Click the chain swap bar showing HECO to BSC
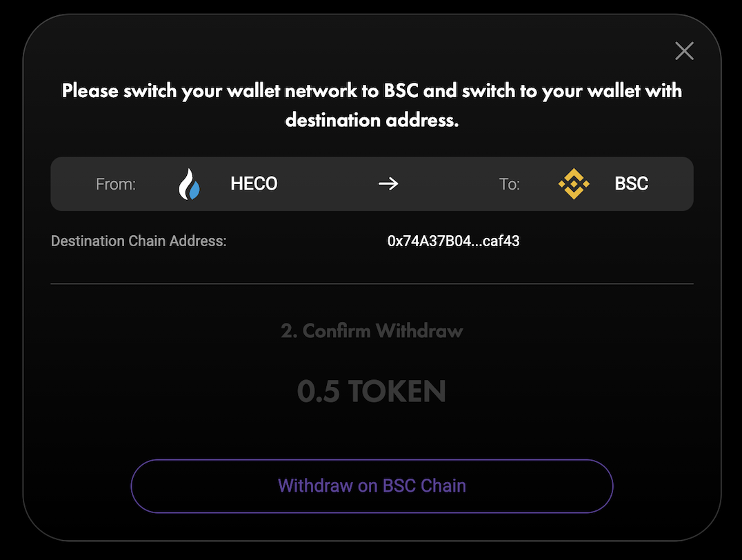742x560 pixels. click(372, 183)
